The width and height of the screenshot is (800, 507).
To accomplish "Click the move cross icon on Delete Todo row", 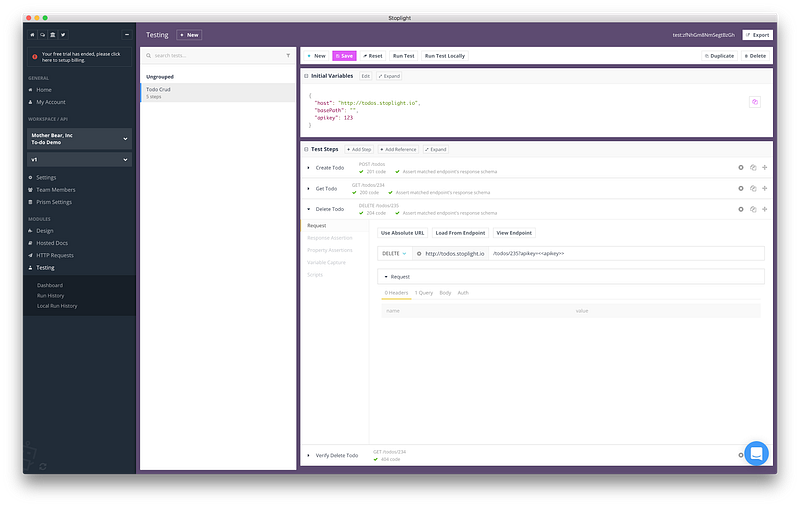I will click(x=764, y=209).
